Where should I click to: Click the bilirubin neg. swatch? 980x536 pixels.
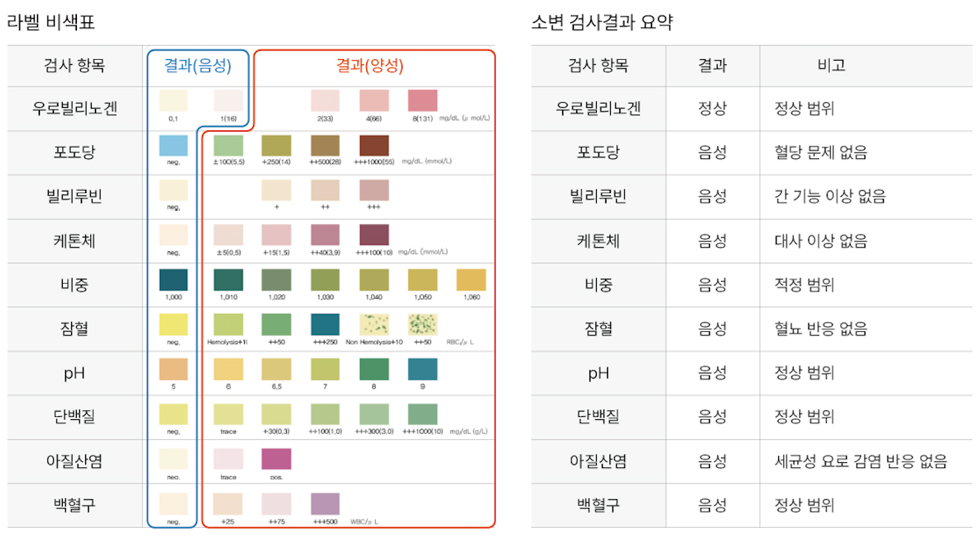[x=174, y=190]
